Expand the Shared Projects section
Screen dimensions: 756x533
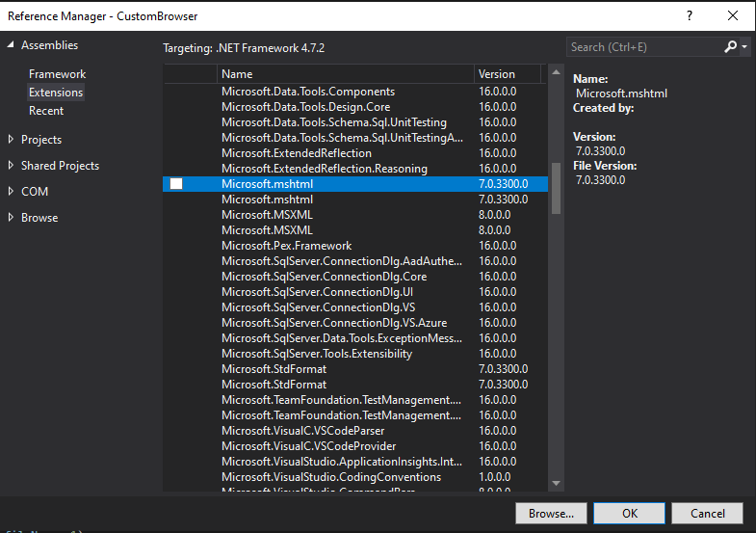tap(11, 166)
